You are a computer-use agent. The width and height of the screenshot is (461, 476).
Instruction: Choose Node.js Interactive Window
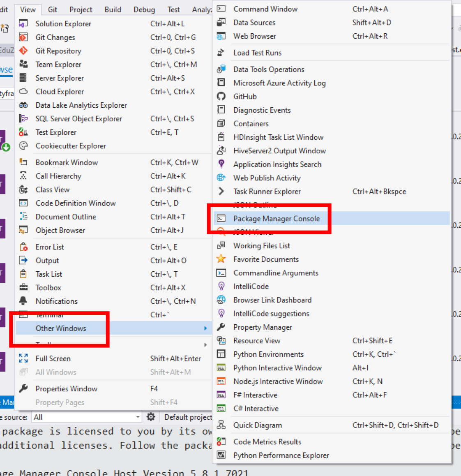coord(332,381)
